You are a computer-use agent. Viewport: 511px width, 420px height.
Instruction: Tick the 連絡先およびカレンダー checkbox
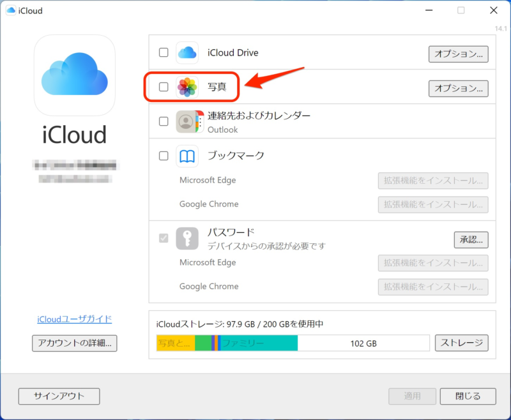click(164, 121)
